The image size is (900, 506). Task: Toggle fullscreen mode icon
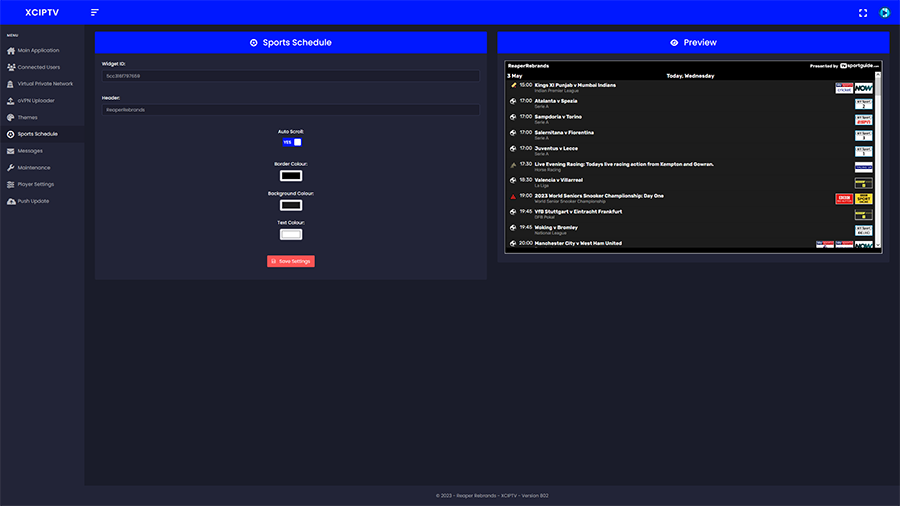tap(863, 13)
